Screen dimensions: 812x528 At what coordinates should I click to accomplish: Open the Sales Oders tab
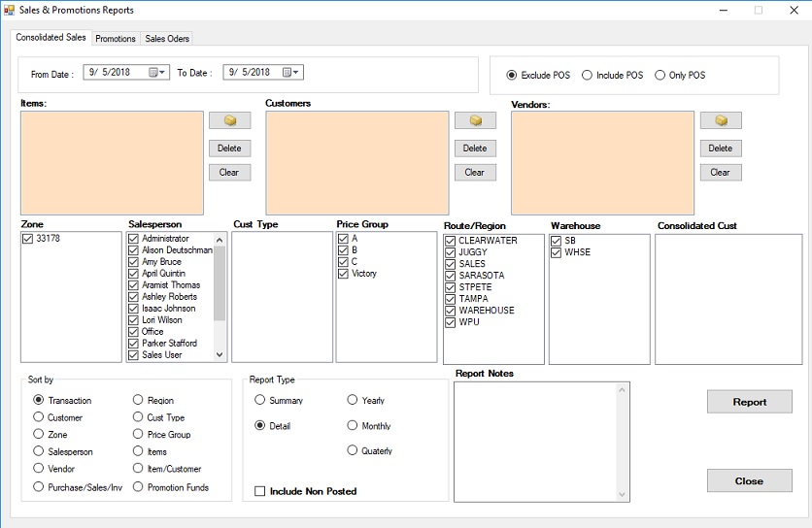167,39
